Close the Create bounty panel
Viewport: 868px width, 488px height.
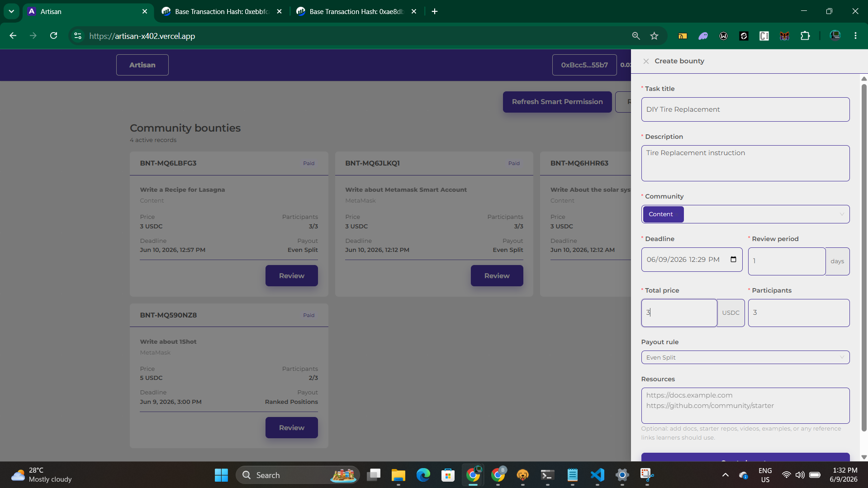point(646,61)
